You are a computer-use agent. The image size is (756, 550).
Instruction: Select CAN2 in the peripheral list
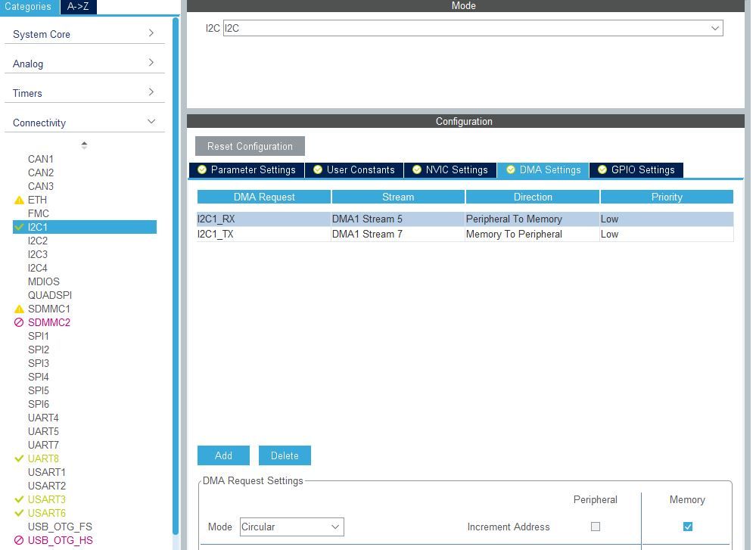coord(41,172)
